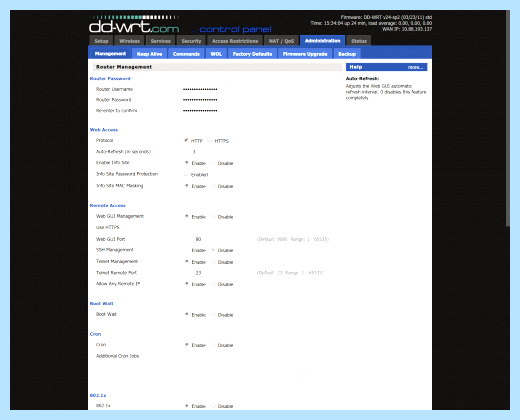Disable Info Site MAC Masking
This screenshot has height=420, width=520.
pyautogui.click(x=213, y=186)
